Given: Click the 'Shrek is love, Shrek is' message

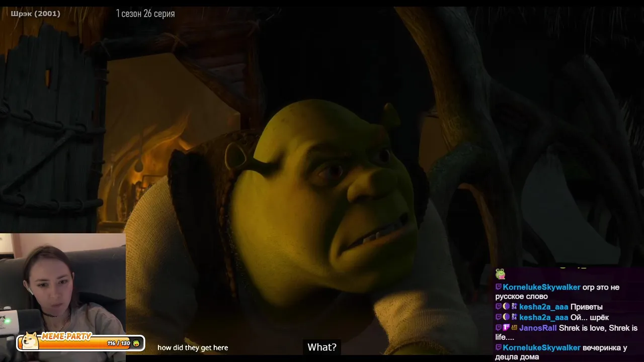Looking at the screenshot, I should (598, 328).
